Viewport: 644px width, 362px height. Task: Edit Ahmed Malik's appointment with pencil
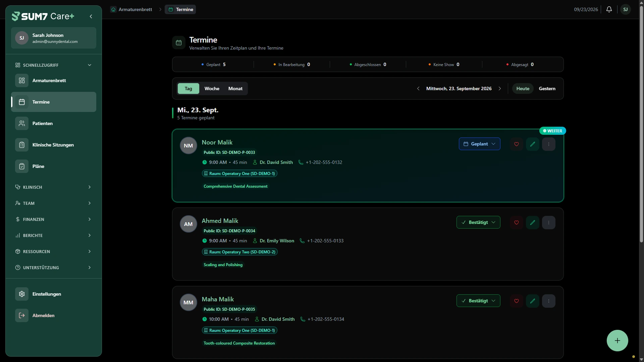533,223
